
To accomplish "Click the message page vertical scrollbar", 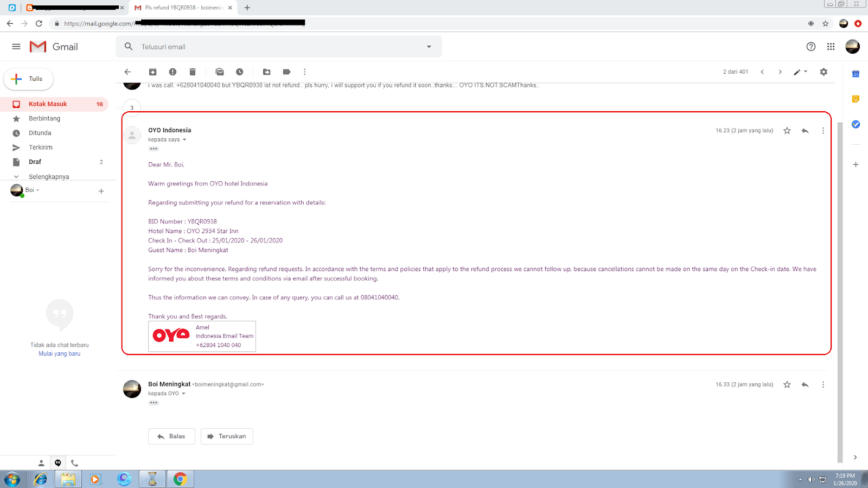I will pos(840,293).
